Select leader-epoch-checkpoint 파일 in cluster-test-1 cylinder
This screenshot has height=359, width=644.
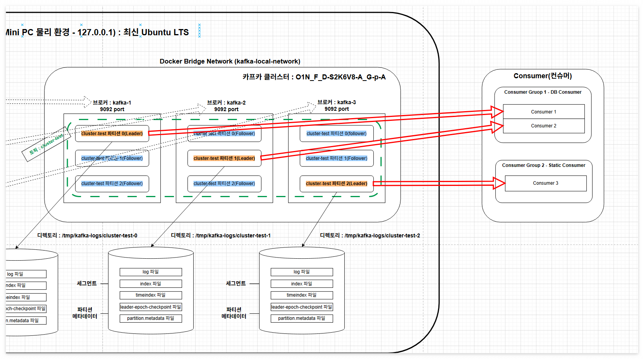151,307
